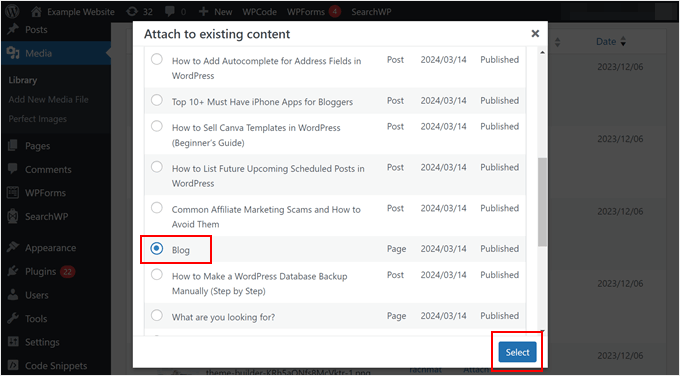Viewport: 680px width, 376px height.
Task: Click the Attach to existing content heading
Action: [217, 34]
